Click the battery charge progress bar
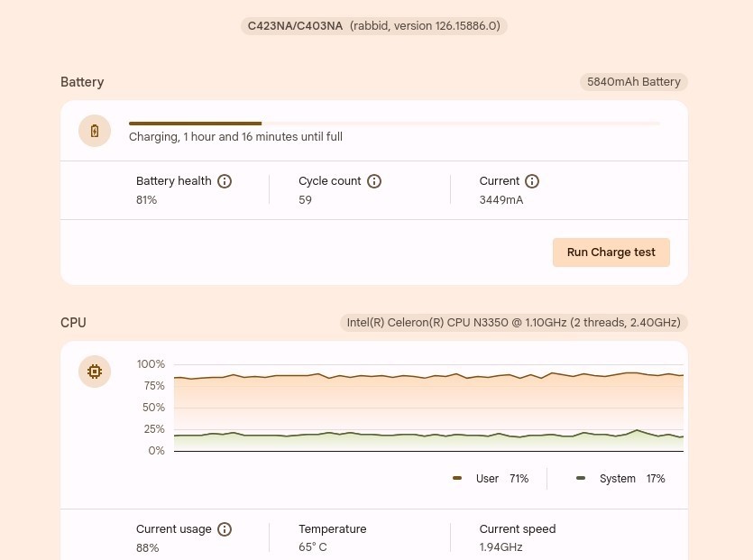Viewport: 753px width, 560px height. [x=395, y=124]
